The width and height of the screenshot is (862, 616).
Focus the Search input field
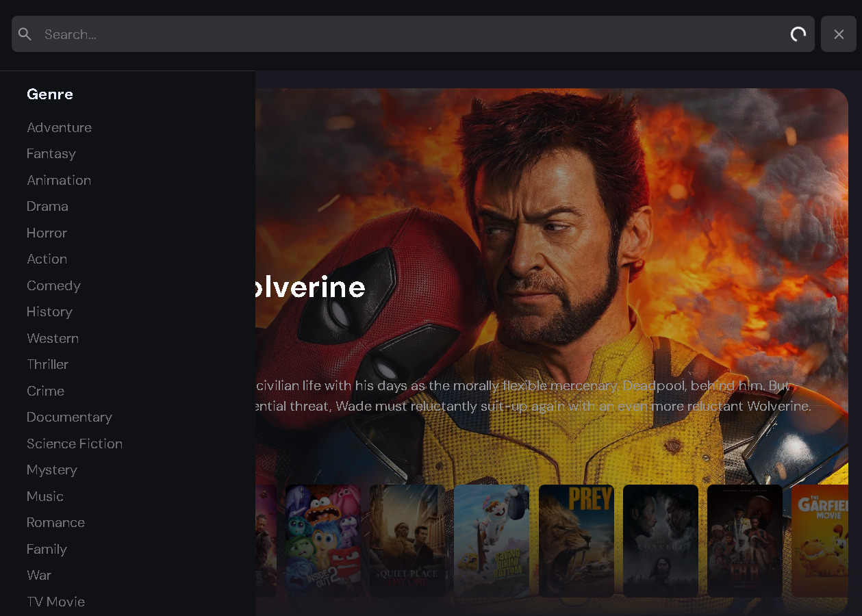click(413, 34)
